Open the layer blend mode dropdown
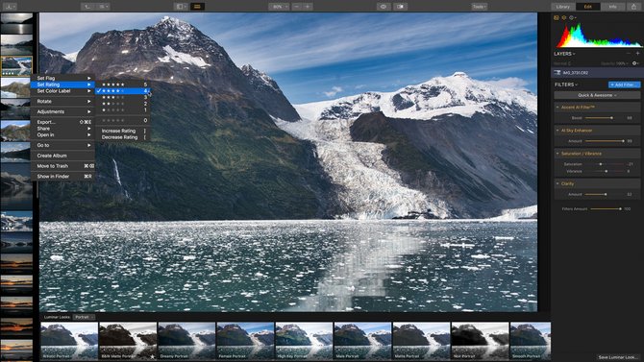 click(x=562, y=63)
